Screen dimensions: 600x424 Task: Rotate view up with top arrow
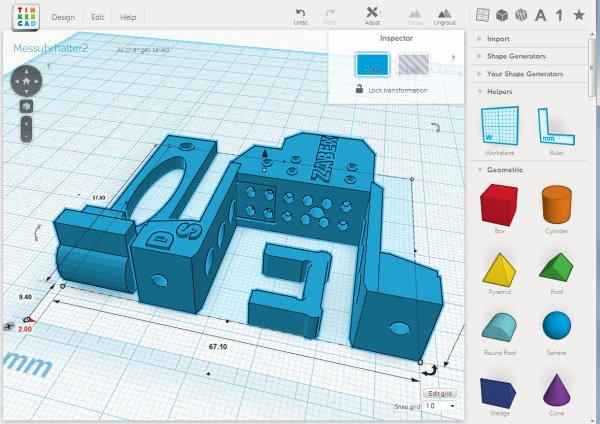(x=26, y=71)
